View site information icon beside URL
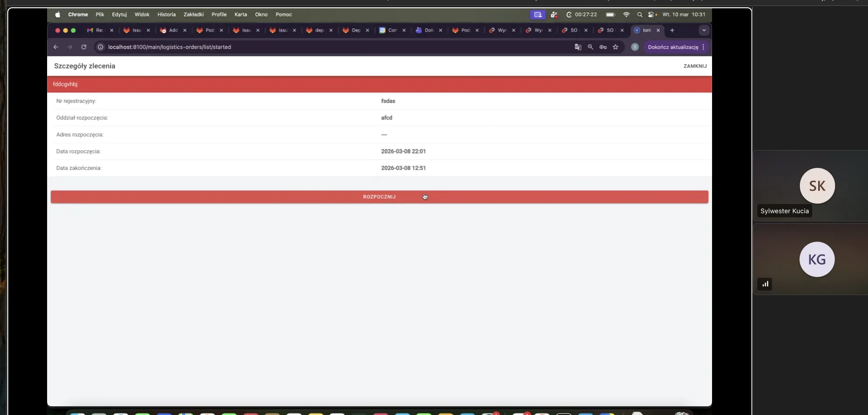The image size is (868, 415). tap(101, 47)
